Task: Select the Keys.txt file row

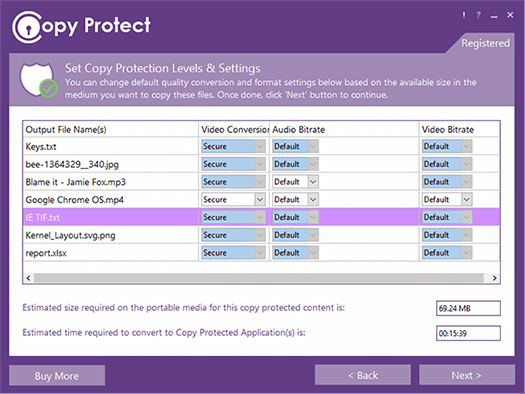Action: tap(261, 146)
